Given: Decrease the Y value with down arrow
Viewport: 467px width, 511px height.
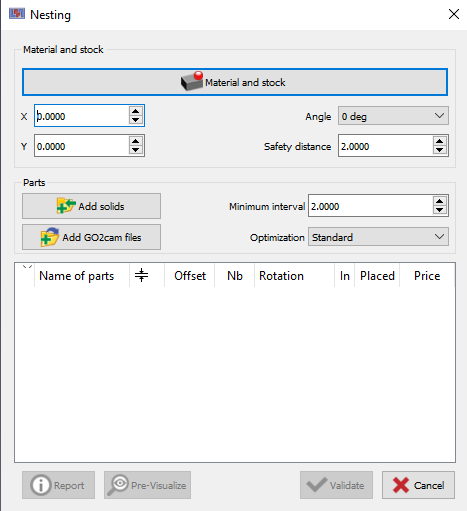Looking at the screenshot, I should click(x=135, y=150).
